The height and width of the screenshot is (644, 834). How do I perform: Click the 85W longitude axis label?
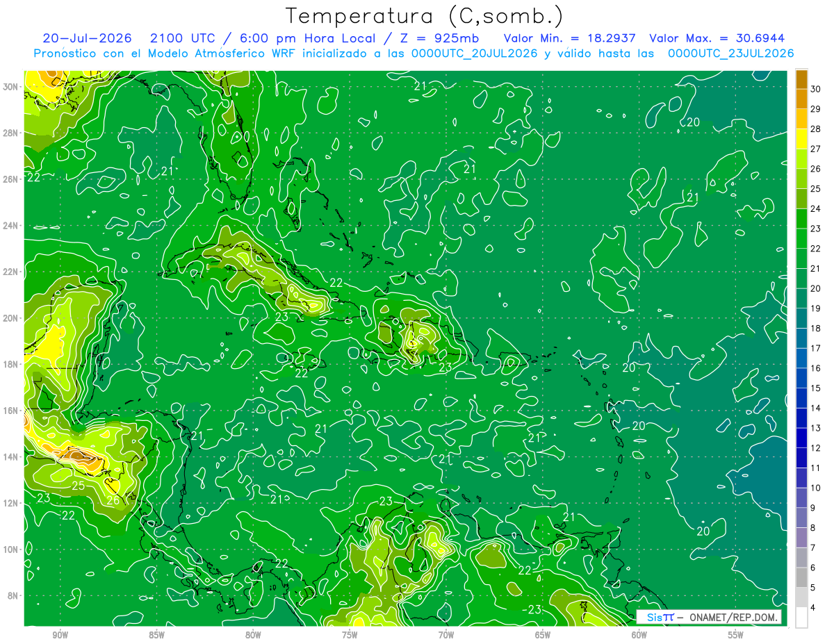click(156, 635)
